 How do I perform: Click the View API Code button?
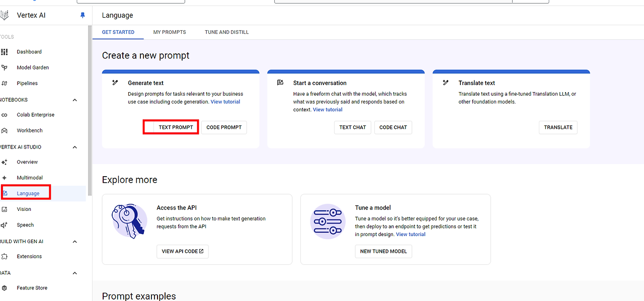coord(183,251)
